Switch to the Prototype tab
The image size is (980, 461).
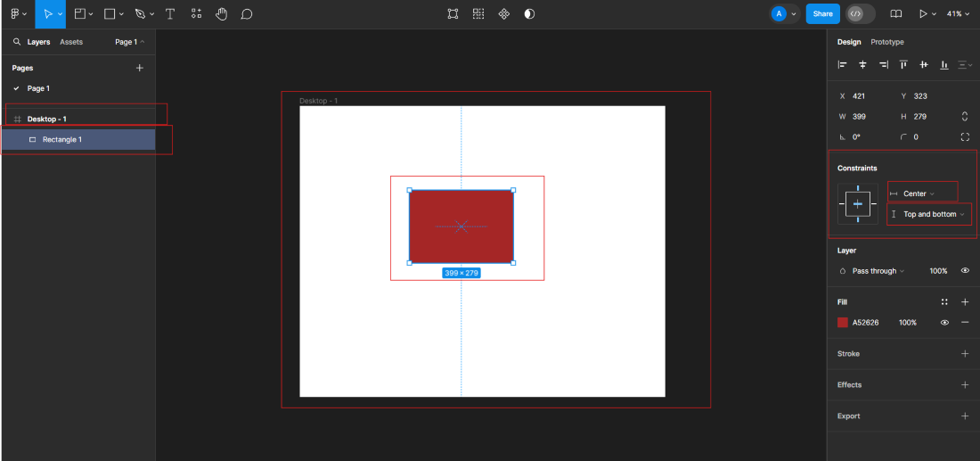click(887, 42)
